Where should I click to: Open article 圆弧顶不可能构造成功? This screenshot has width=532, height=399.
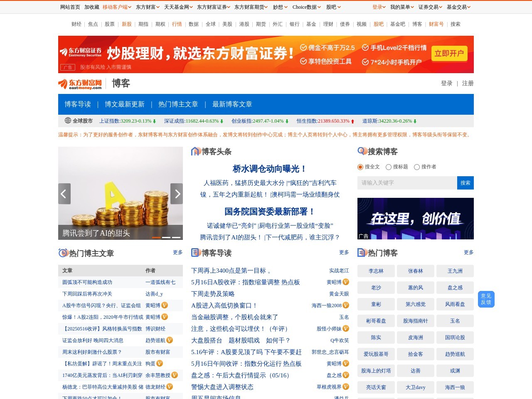87,282
